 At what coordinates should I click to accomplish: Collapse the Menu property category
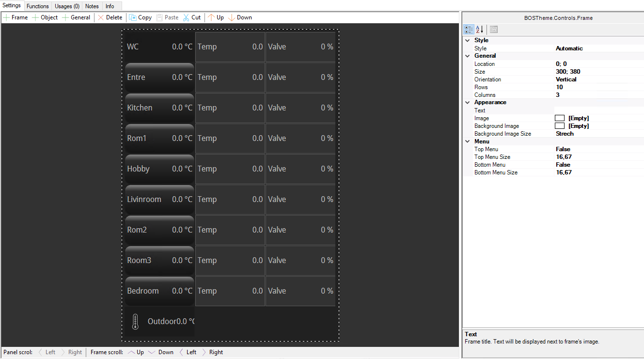[x=468, y=141]
